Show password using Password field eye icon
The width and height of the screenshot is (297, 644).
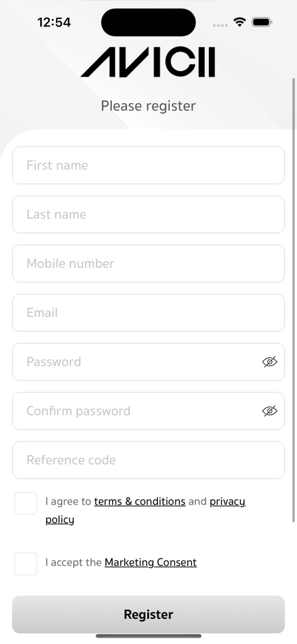coord(269,362)
